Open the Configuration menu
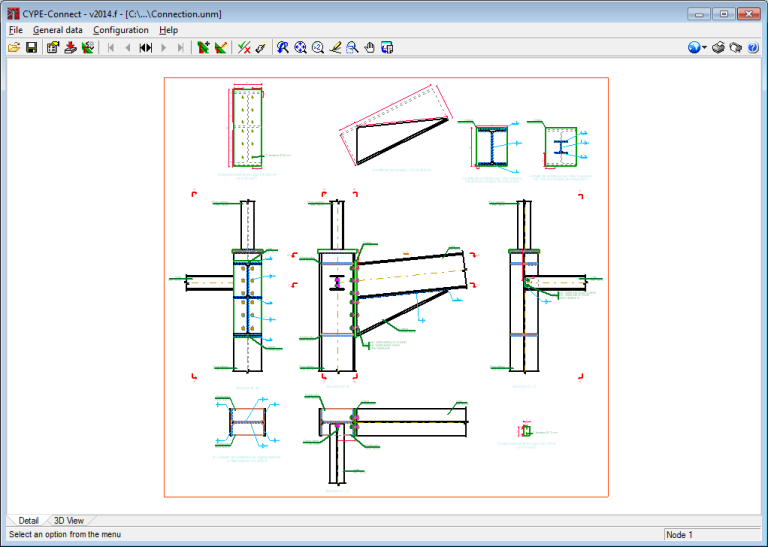This screenshot has height=547, width=768. [x=121, y=30]
